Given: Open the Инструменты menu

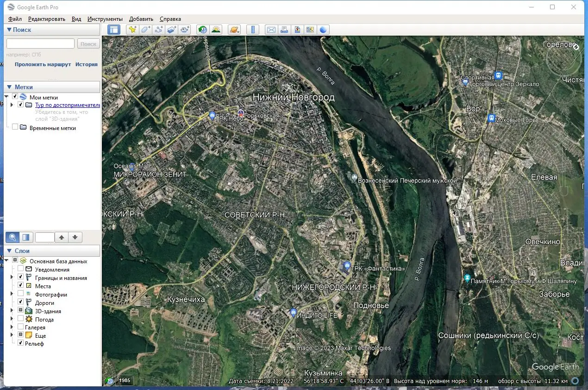Looking at the screenshot, I should tap(105, 19).
